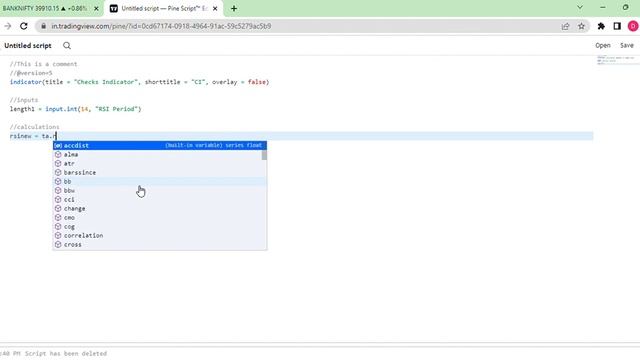Click the //inputs comment line
Viewport: 640px width, 360px height.
pyautogui.click(x=24, y=100)
